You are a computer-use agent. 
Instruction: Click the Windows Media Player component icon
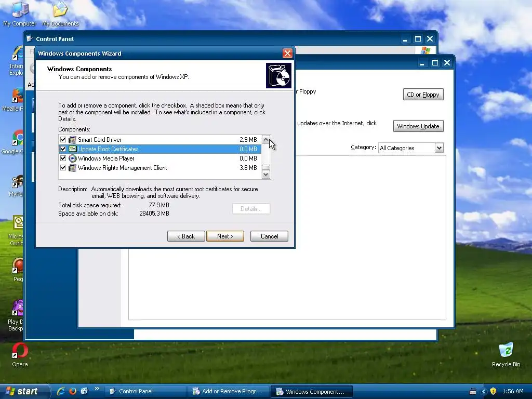coord(72,158)
